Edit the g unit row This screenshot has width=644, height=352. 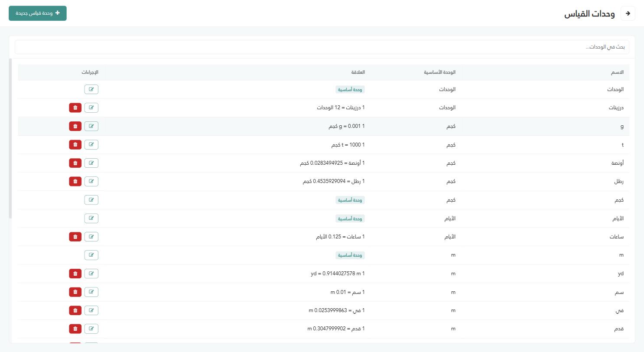[91, 126]
